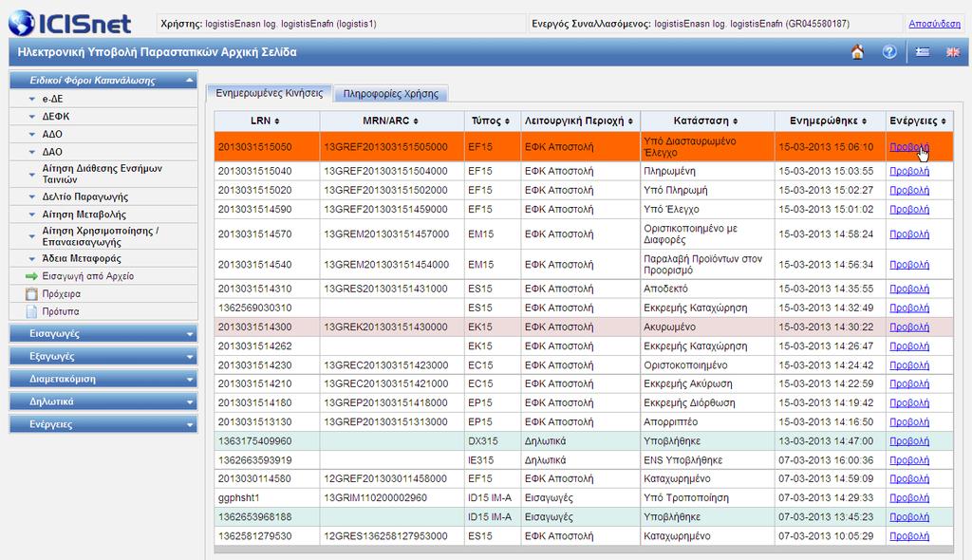972x560 pixels.
Task: Open Προβολή for the Απορριπτέο row
Action: (908, 421)
